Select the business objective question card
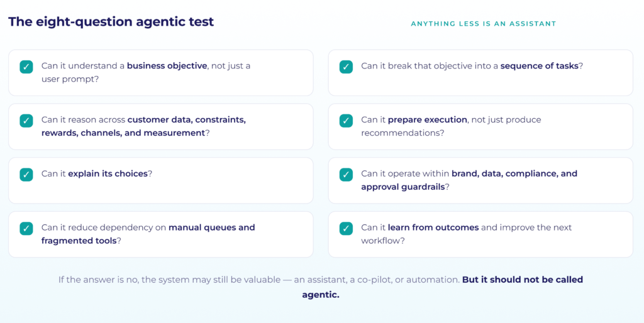The image size is (644, 323). pyautogui.click(x=160, y=73)
